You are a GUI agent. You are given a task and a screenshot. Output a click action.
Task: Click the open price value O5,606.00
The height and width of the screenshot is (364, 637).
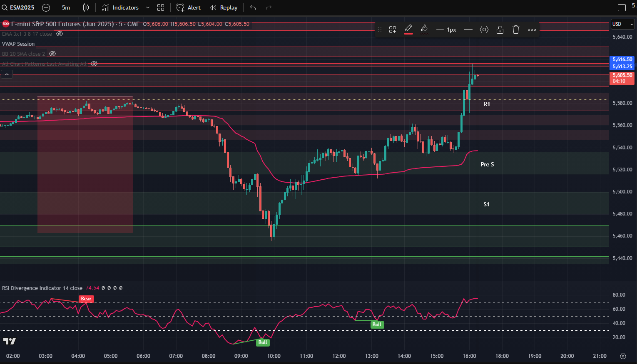coord(156,24)
